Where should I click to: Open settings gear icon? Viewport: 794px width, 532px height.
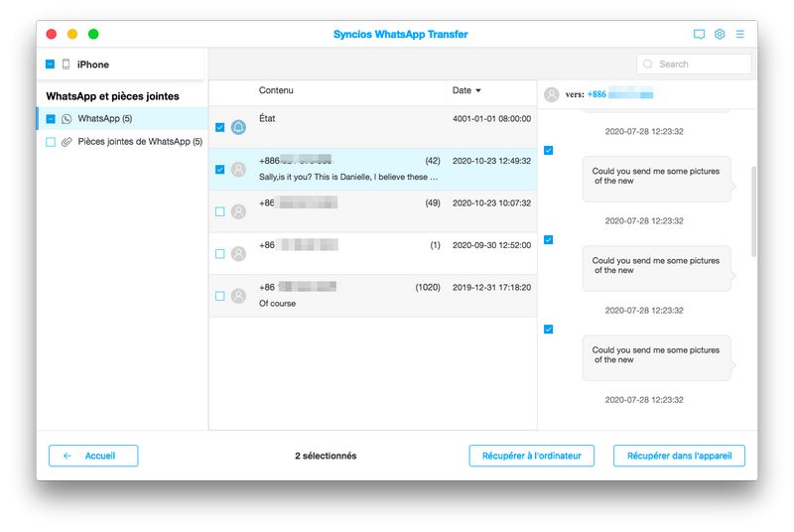[x=720, y=34]
